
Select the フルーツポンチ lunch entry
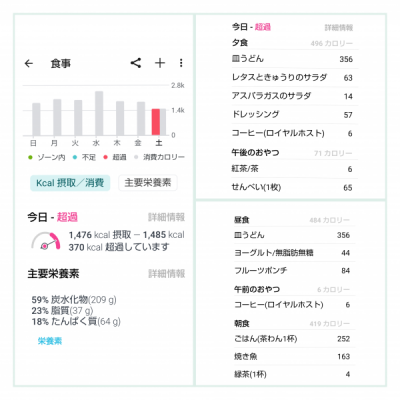(292, 270)
